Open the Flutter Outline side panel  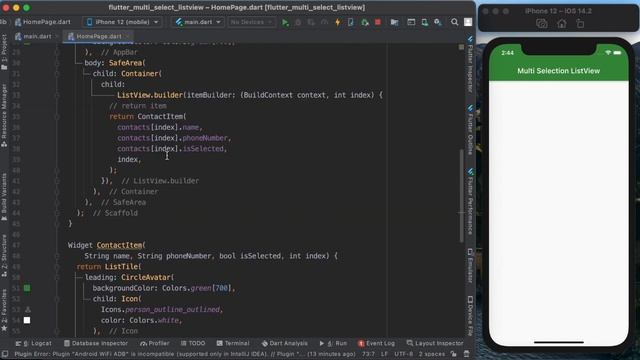pyautogui.click(x=470, y=130)
